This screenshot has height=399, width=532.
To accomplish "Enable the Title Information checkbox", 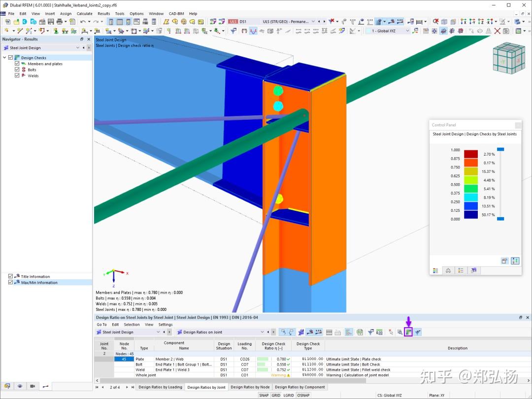I will pyautogui.click(x=11, y=276).
